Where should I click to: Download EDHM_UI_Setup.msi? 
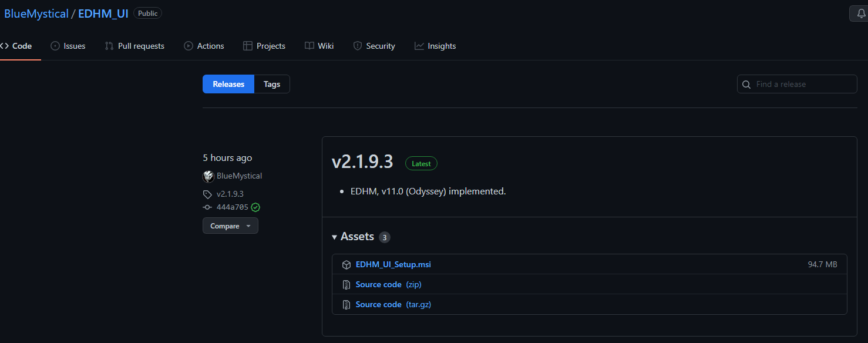click(393, 265)
